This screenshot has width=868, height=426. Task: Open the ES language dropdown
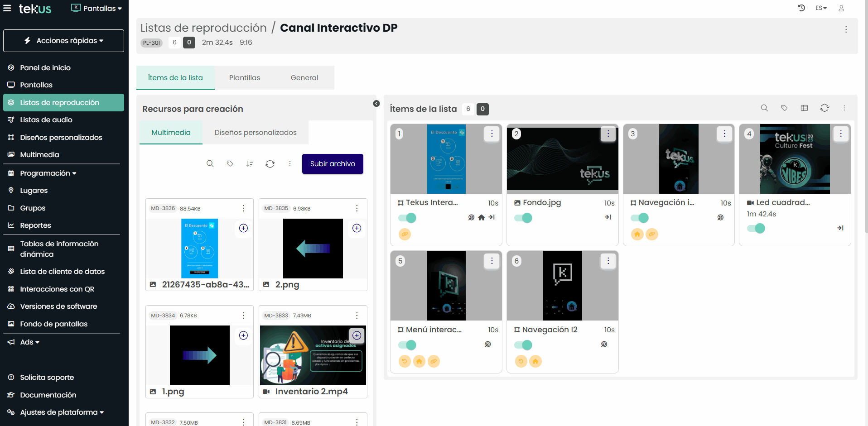[821, 8]
